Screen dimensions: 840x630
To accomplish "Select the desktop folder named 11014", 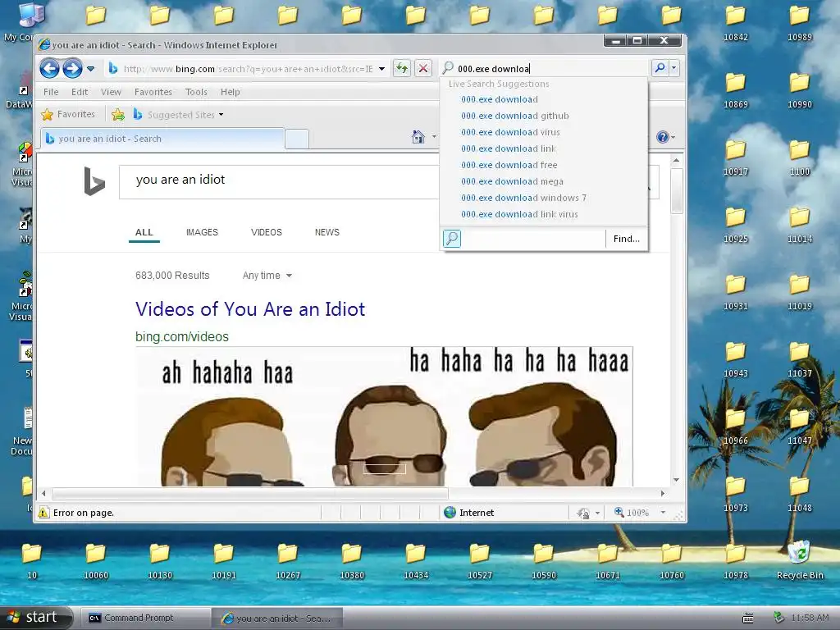I will pos(799,225).
